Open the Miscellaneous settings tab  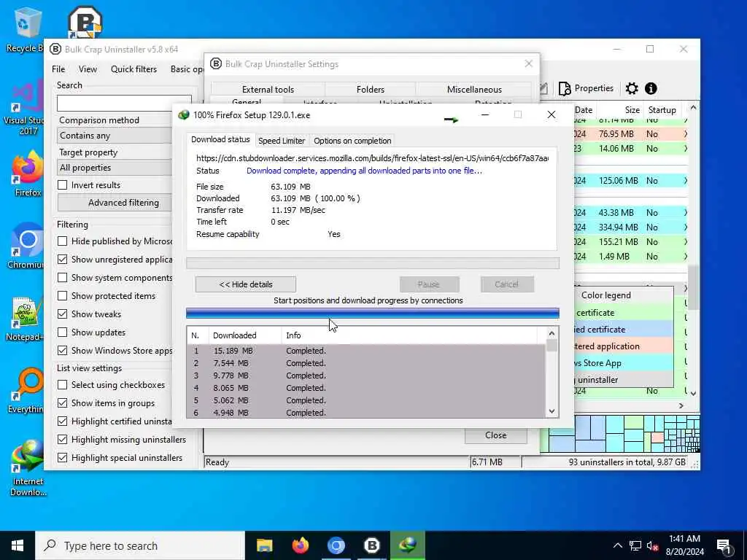pos(474,90)
